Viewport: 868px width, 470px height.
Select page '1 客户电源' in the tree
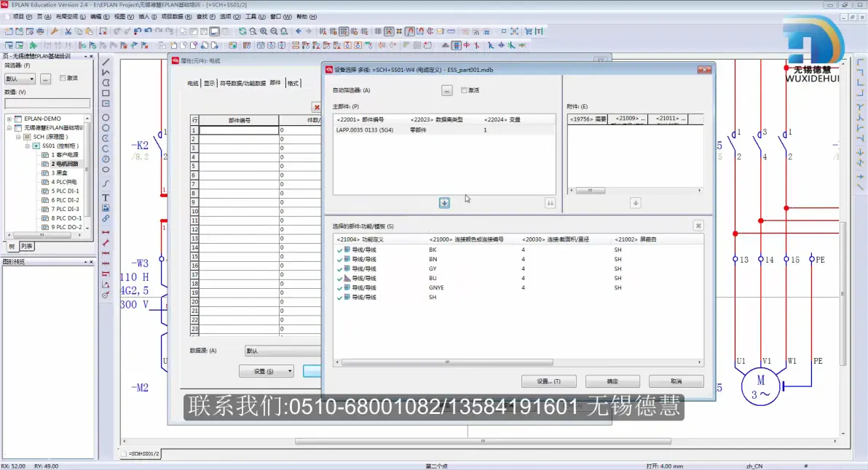65,155
